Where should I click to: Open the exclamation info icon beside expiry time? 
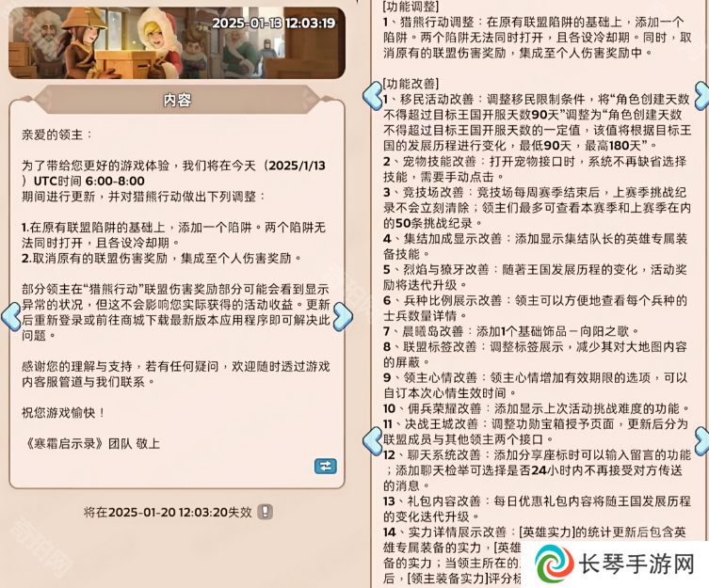click(265, 512)
